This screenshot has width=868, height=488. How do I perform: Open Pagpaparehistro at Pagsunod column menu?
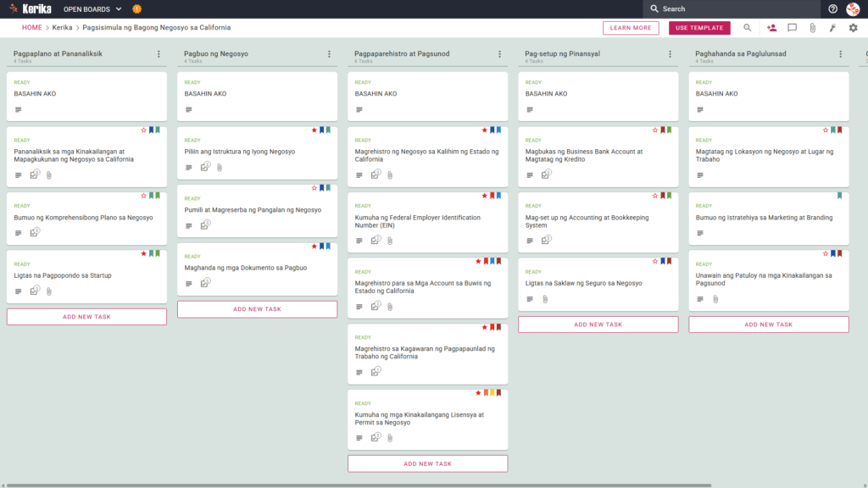point(500,54)
